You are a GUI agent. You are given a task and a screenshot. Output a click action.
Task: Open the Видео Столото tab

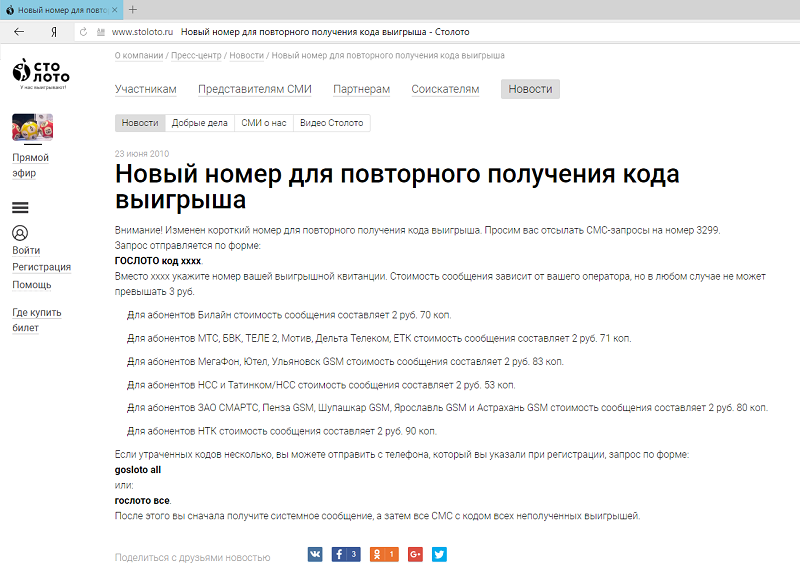tap(332, 123)
